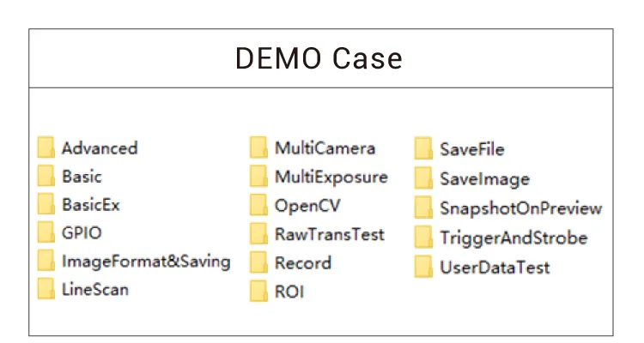Open the SnapshotOnPreview folder label
The width and height of the screenshot is (644, 343).
[x=520, y=208]
